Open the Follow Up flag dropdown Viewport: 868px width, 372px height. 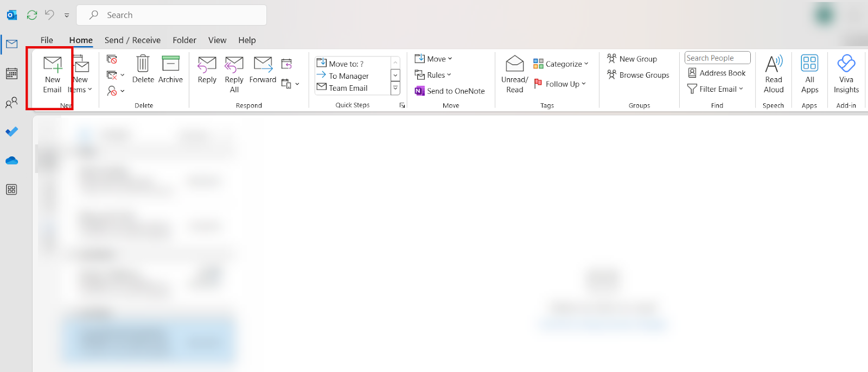click(x=560, y=84)
